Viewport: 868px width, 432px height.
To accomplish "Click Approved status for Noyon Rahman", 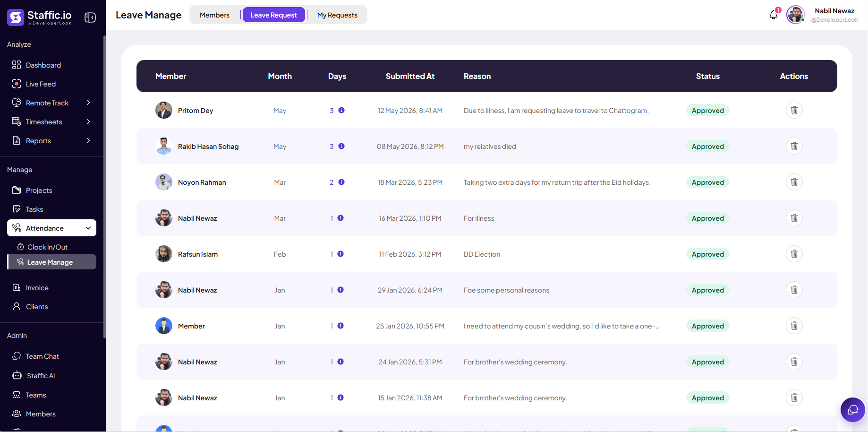I will pyautogui.click(x=707, y=182).
